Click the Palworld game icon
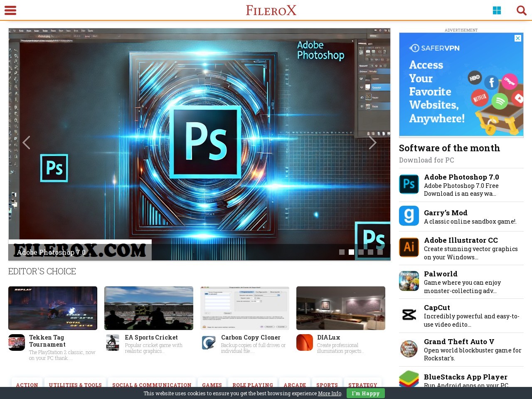The height and width of the screenshot is (399, 532). [409, 281]
